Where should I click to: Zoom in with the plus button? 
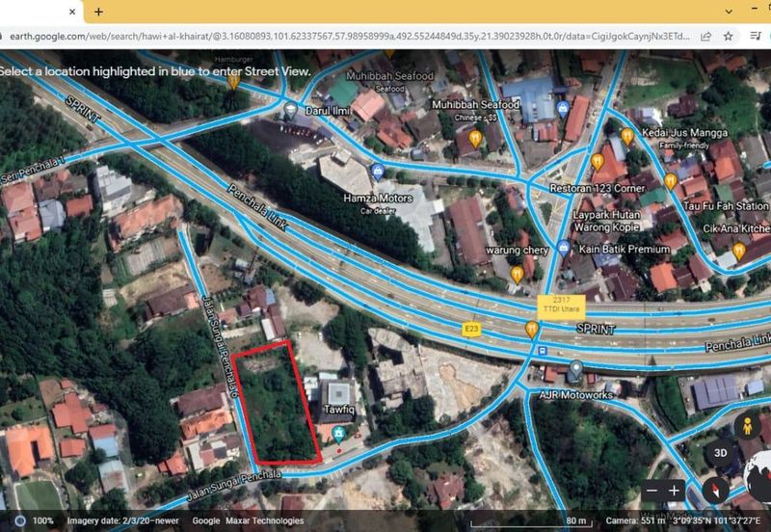click(675, 491)
